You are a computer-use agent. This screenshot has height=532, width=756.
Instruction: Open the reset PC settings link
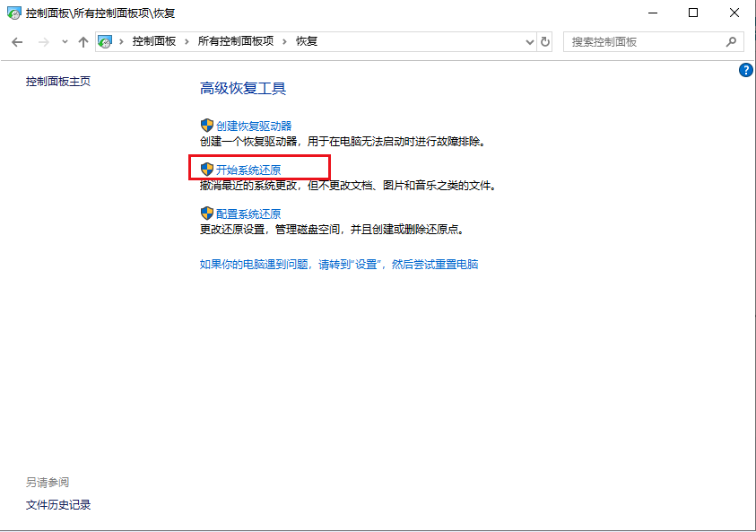click(x=339, y=265)
